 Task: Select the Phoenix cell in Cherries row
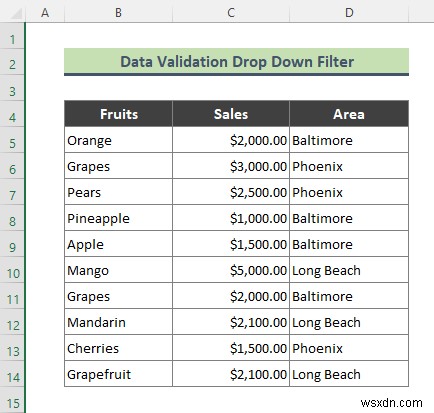pyautogui.click(x=349, y=348)
